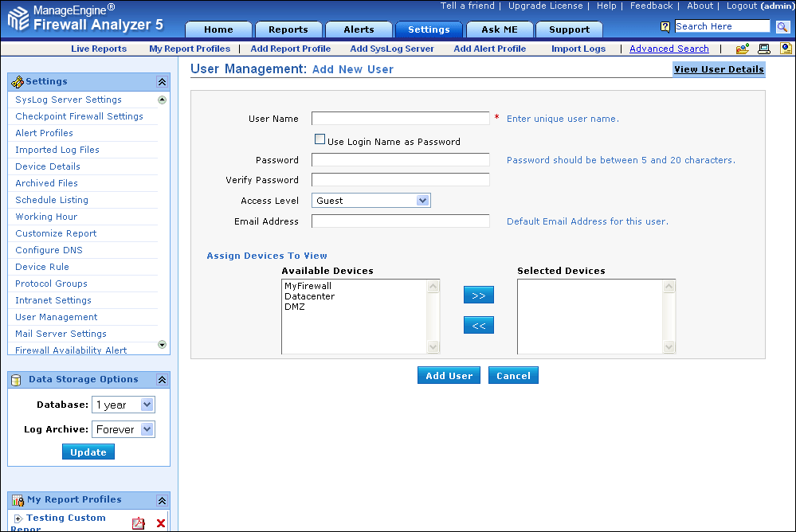The height and width of the screenshot is (532, 796).
Task: Open Protocol Groups settings link
Action: 51,284
